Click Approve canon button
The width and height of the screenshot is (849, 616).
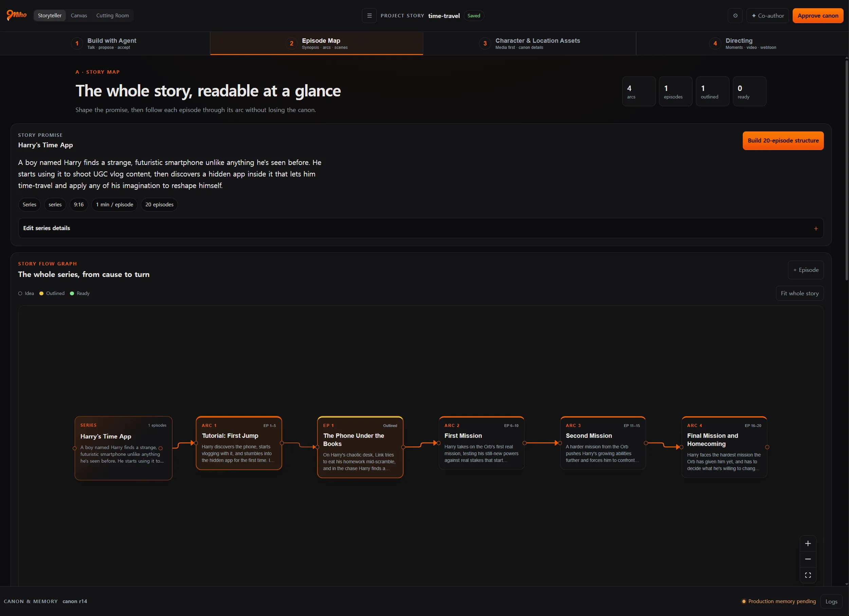pyautogui.click(x=818, y=16)
